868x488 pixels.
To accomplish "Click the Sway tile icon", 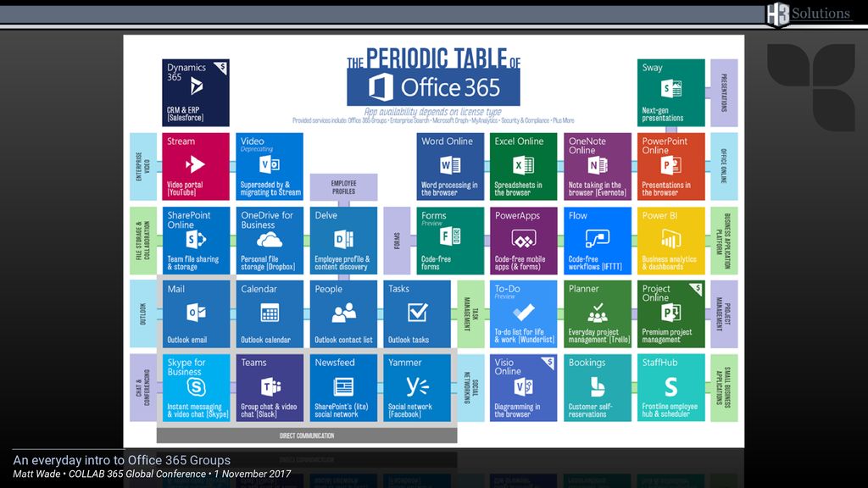I will 671,88.
